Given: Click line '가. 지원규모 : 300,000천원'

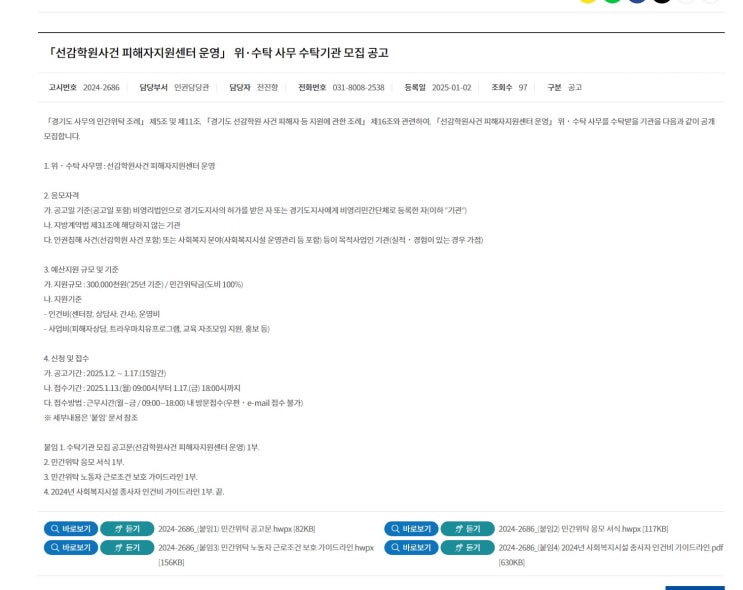Looking at the screenshot, I should click(x=143, y=284).
